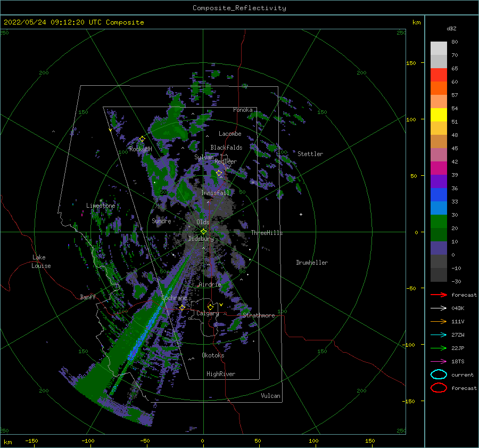Click the red forecast ellipse icon
The height and width of the screenshot is (448, 479).
pos(439,388)
